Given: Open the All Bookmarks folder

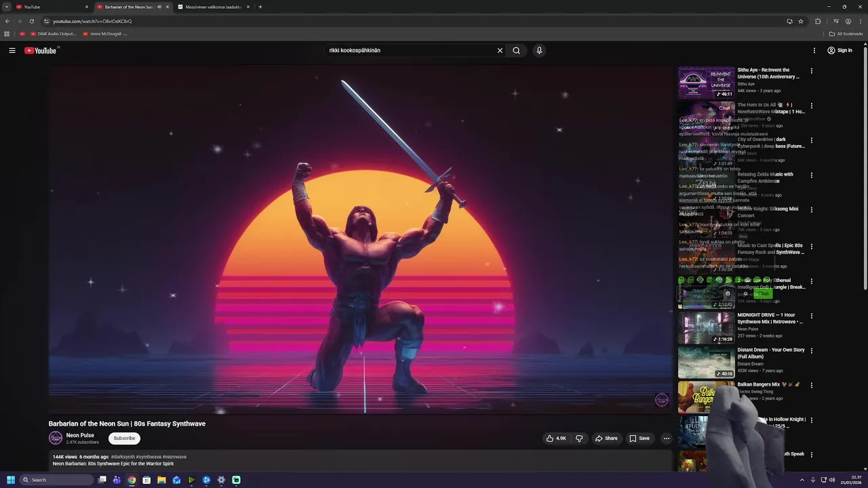Looking at the screenshot, I should [x=846, y=34].
